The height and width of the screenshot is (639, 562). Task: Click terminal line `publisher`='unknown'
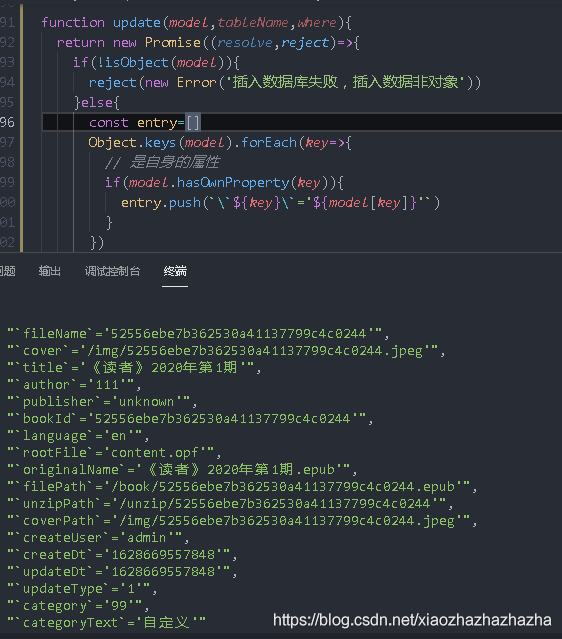click(x=102, y=402)
